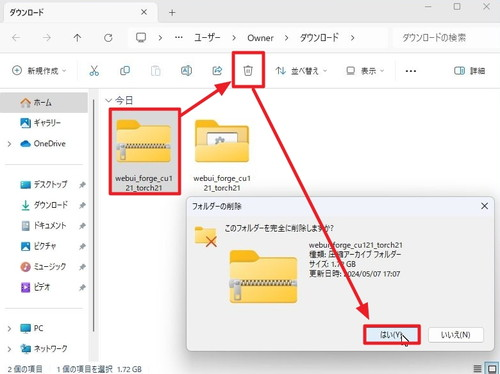Click the navigation pane scrollbar

[94, 215]
